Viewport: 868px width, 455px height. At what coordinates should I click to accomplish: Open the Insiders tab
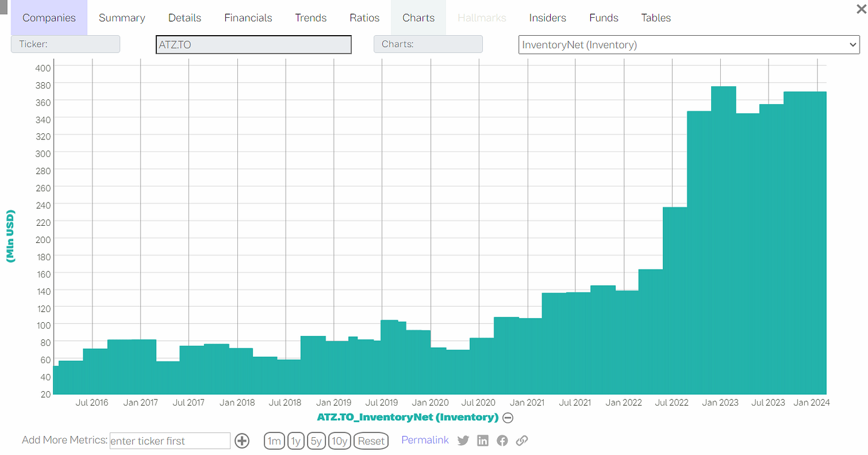click(x=547, y=18)
